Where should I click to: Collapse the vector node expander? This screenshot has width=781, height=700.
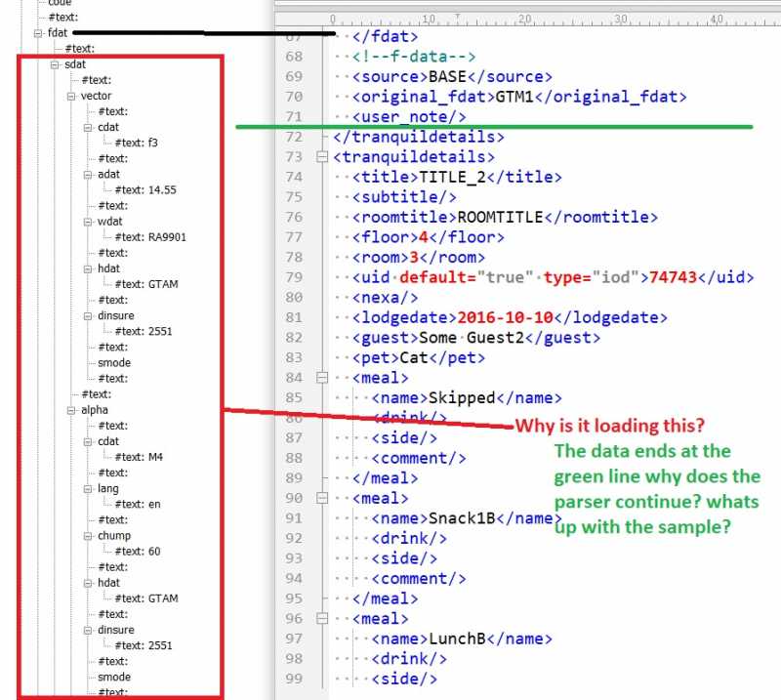tap(71, 96)
